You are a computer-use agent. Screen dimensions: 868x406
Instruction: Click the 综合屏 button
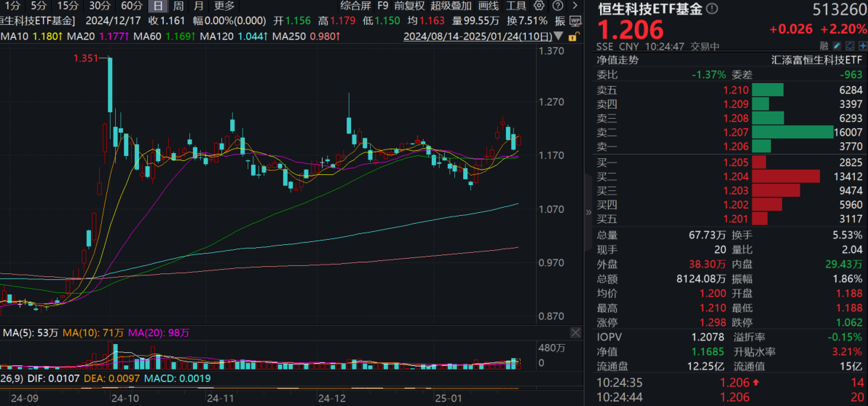click(355, 6)
